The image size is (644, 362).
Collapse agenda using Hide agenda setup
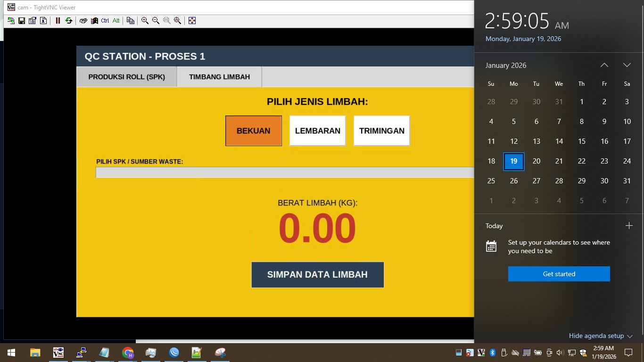click(x=601, y=336)
